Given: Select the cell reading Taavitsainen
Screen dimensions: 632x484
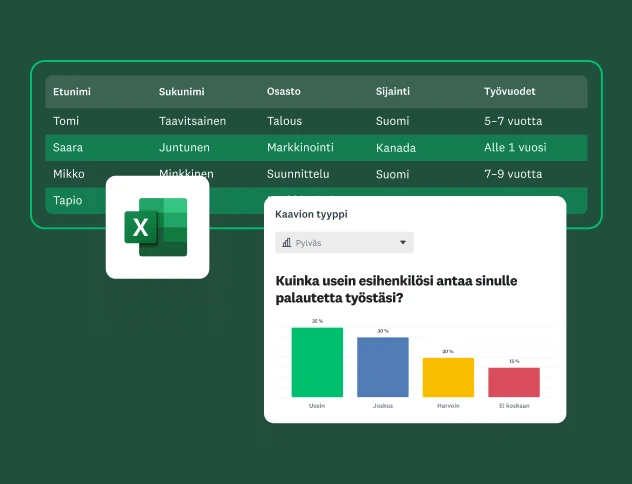Looking at the screenshot, I should (192, 121).
